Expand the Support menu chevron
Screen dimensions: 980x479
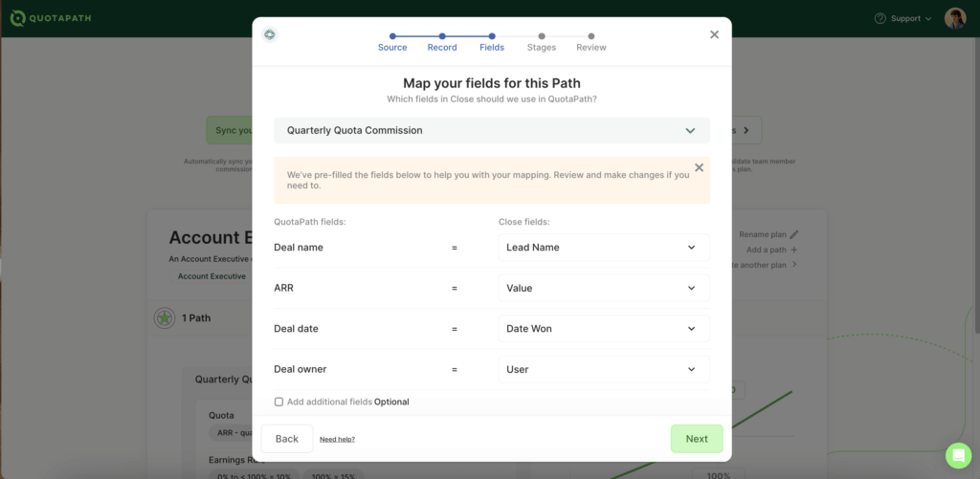pyautogui.click(x=928, y=19)
